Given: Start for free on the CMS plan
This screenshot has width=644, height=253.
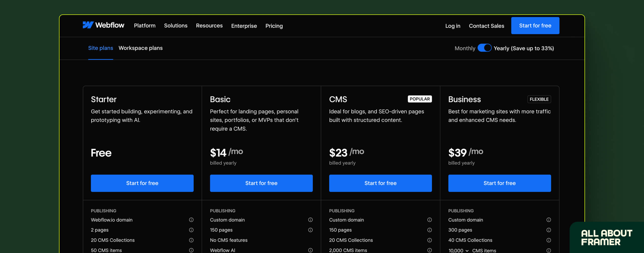Looking at the screenshot, I should [380, 183].
